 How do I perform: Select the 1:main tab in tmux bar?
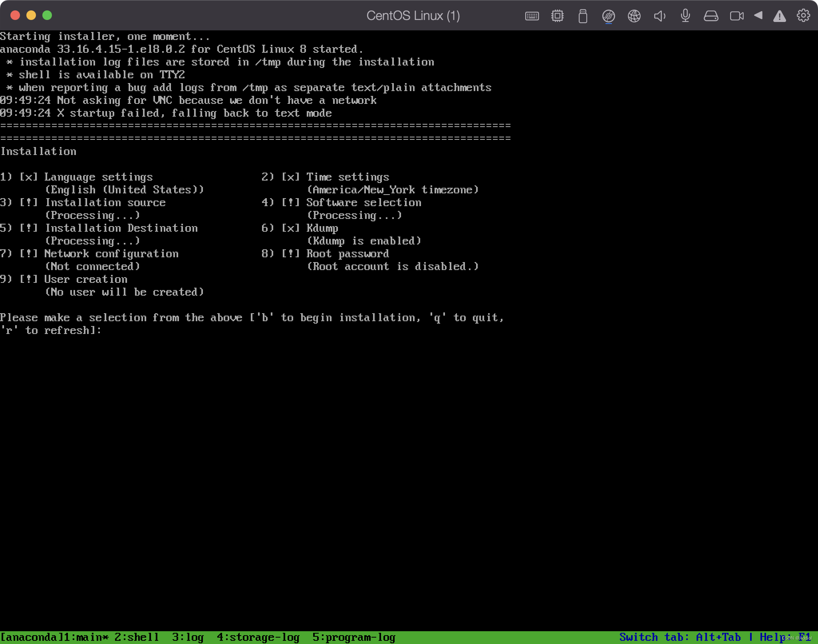coord(86,637)
